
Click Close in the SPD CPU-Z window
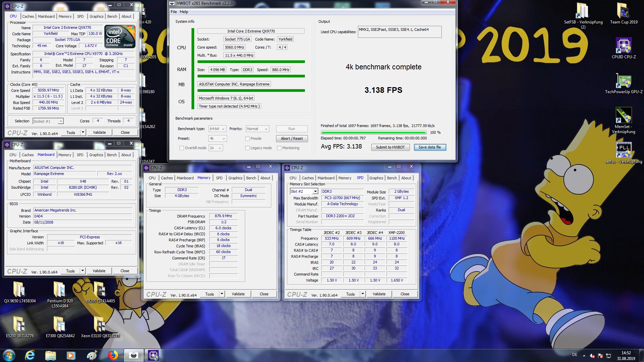pos(405,294)
